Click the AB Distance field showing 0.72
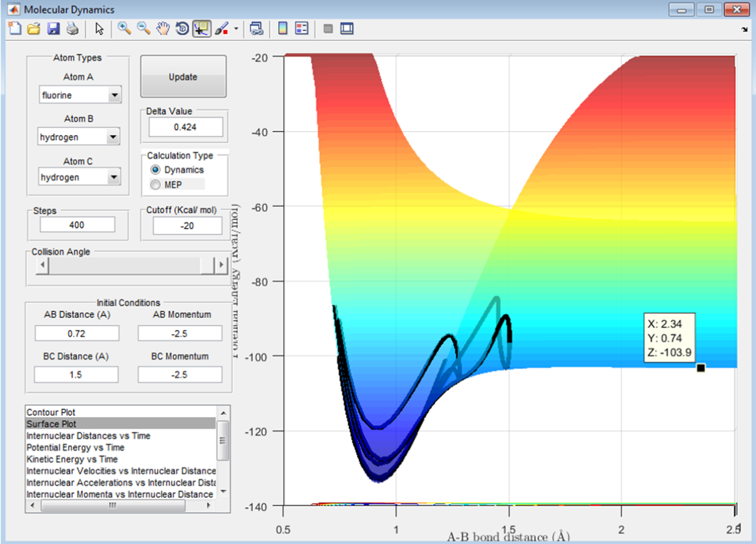Screen dimensions: 756x544 (77, 333)
